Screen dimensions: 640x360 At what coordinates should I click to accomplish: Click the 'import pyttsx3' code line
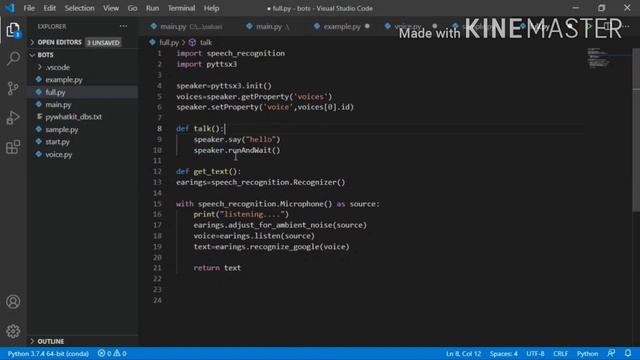point(207,64)
